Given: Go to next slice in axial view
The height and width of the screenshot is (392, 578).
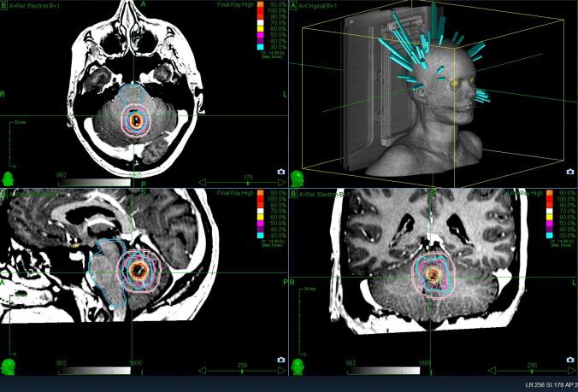Looking at the screenshot, I should coord(282,183).
